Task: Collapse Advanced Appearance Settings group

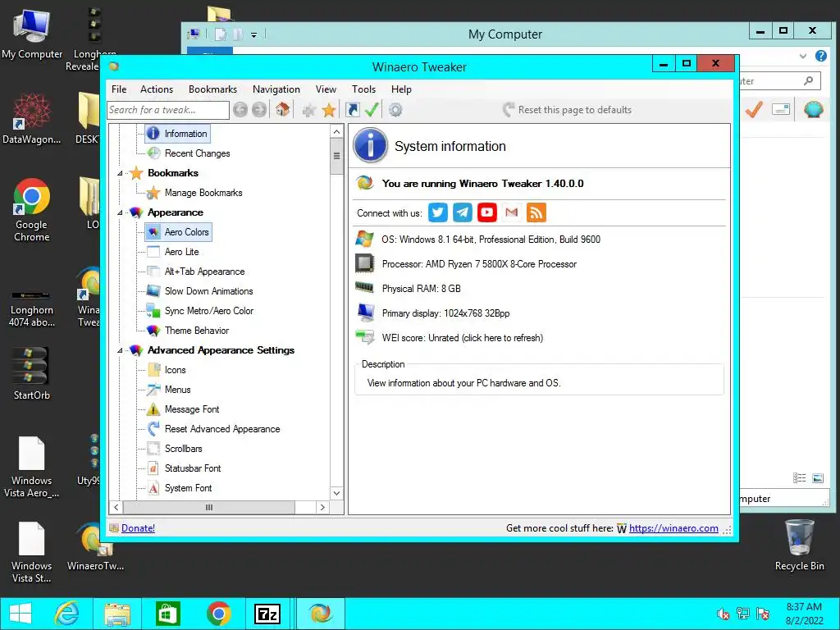Action: click(120, 350)
